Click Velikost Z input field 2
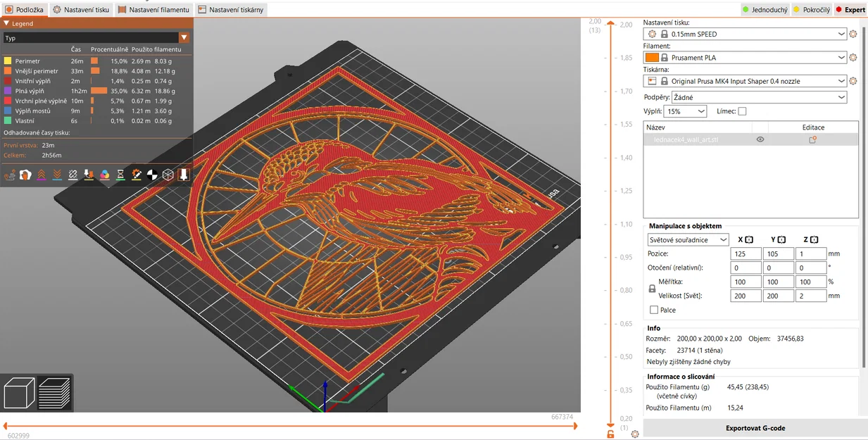Viewport: 868px width, 440px height. click(811, 296)
